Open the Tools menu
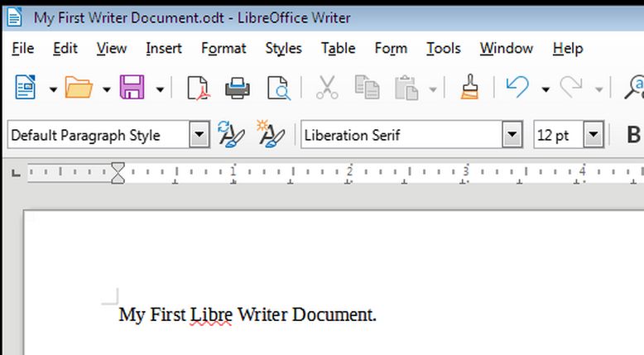 pos(444,49)
